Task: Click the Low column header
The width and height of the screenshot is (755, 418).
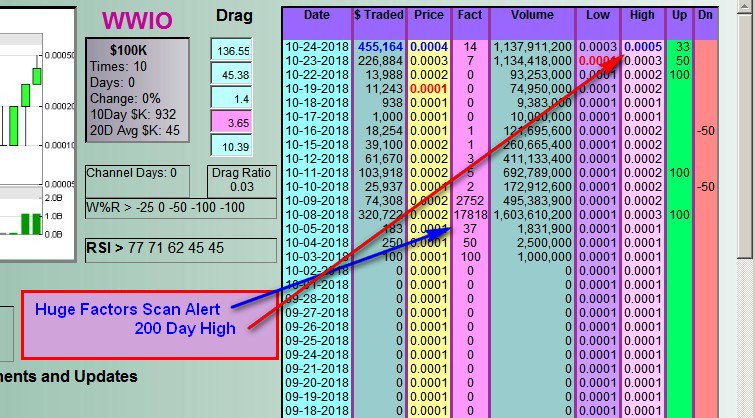Action: click(x=598, y=15)
